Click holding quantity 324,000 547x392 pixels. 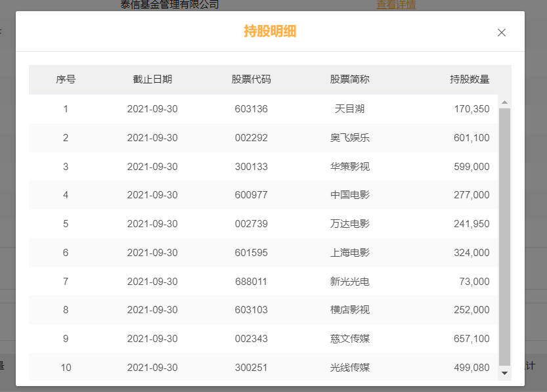(x=471, y=253)
